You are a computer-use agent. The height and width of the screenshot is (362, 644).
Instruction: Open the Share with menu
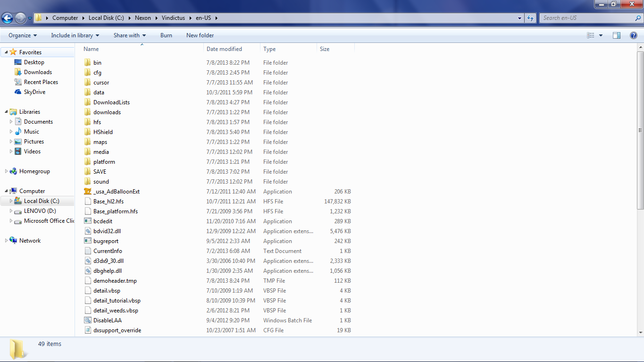click(x=129, y=35)
